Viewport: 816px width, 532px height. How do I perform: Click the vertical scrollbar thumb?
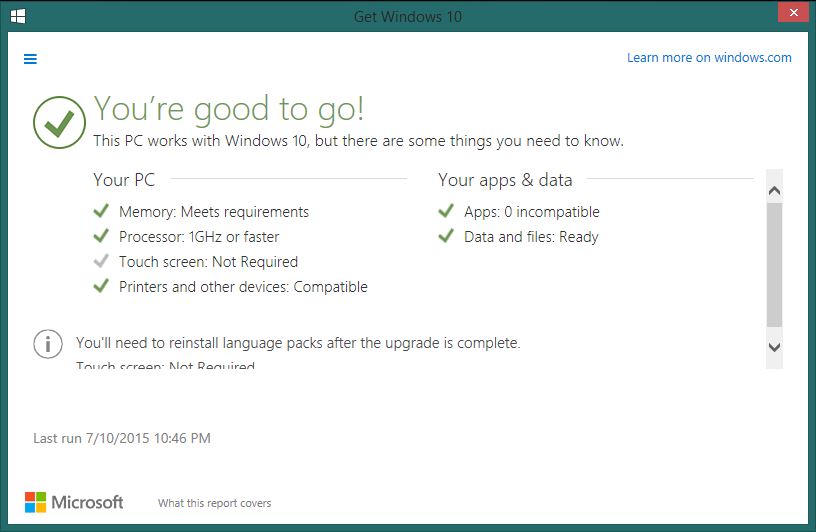(x=774, y=265)
